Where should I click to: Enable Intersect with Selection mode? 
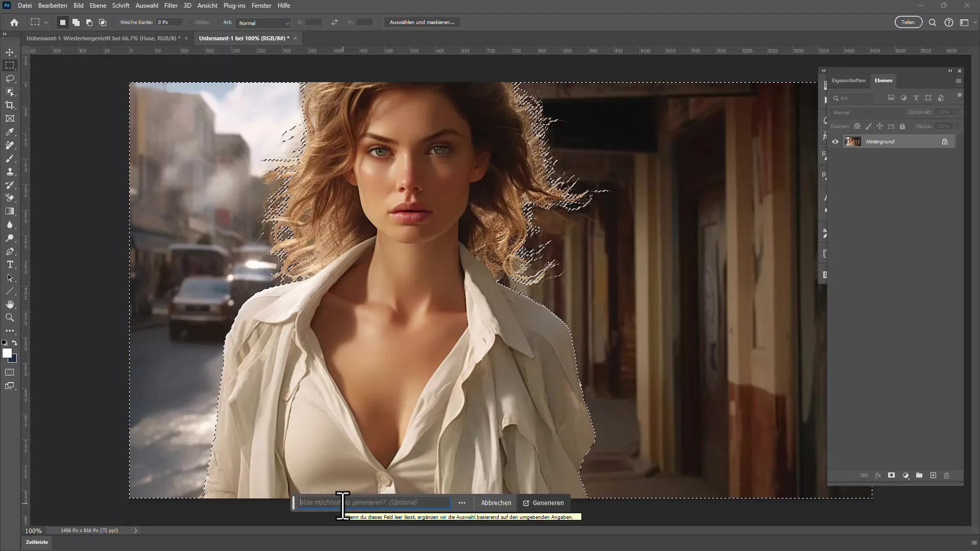103,22
